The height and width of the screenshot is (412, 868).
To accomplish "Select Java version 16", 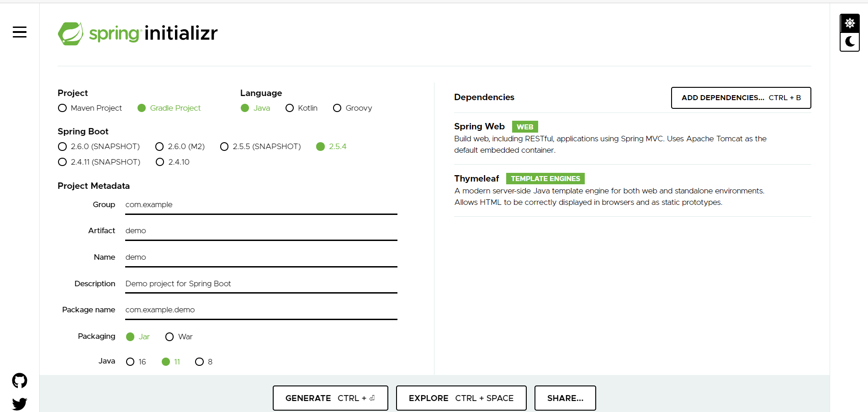I will tap(136, 362).
